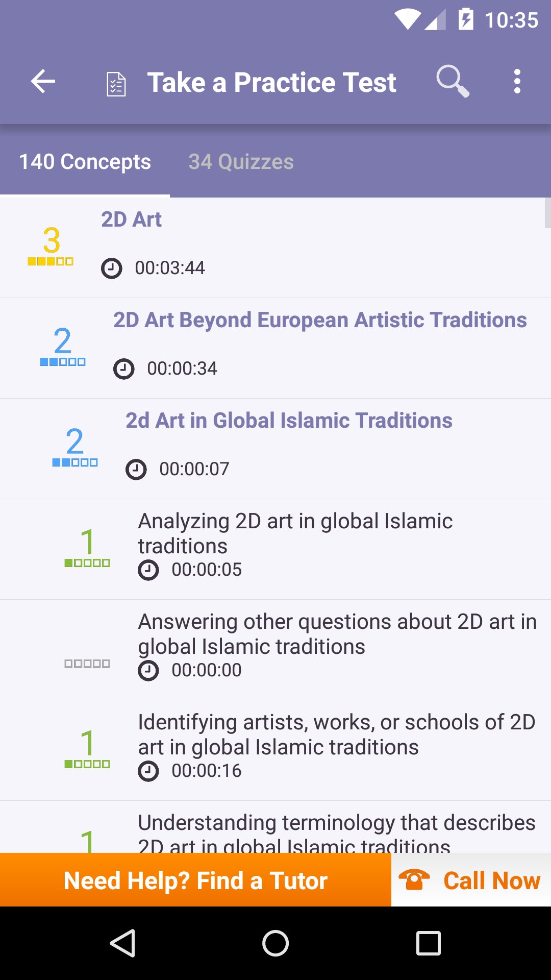The width and height of the screenshot is (551, 980).
Task: Expand 2D Art Beyond European Artistic Traditions
Action: tap(320, 320)
